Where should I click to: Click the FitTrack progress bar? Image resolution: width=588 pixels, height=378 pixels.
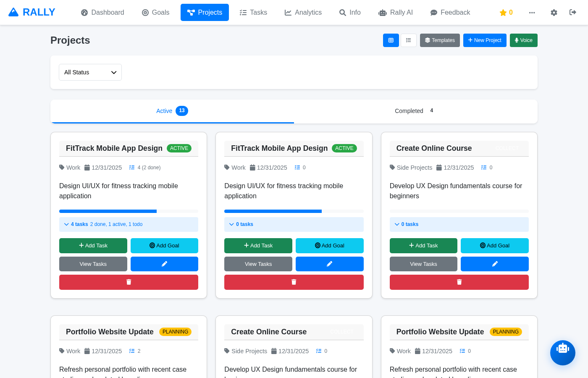[x=129, y=211]
